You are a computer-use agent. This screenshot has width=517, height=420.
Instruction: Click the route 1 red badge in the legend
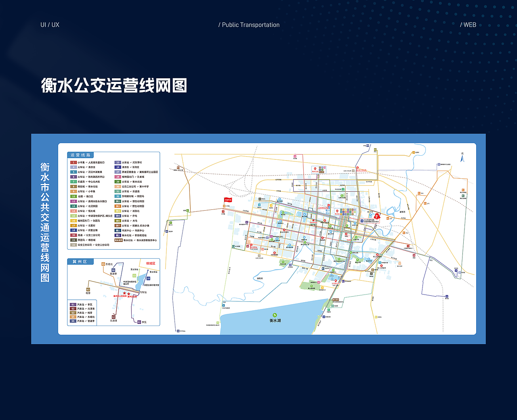[x=74, y=162]
